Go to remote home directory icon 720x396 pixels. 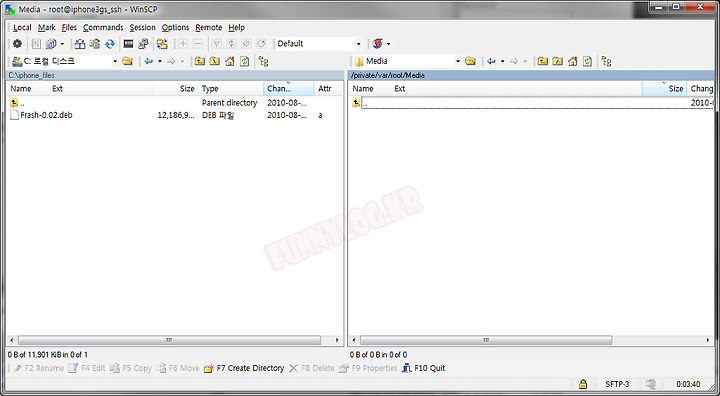coord(573,61)
